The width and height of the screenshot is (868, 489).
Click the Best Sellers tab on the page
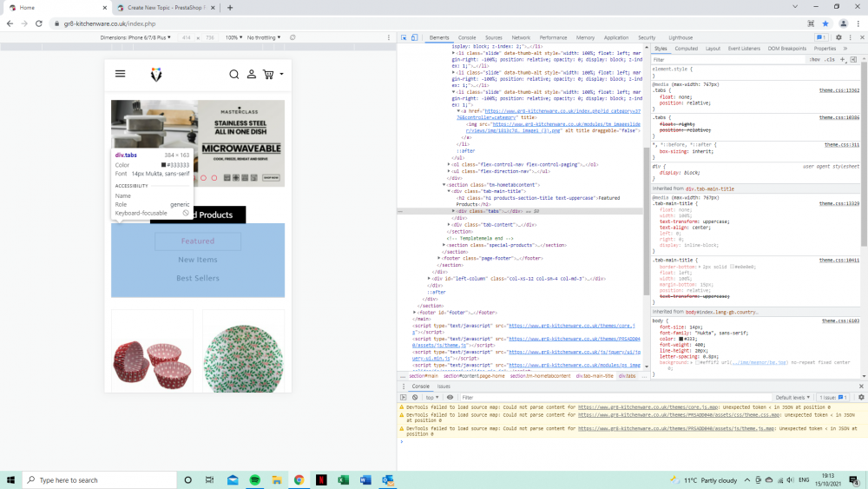(198, 278)
